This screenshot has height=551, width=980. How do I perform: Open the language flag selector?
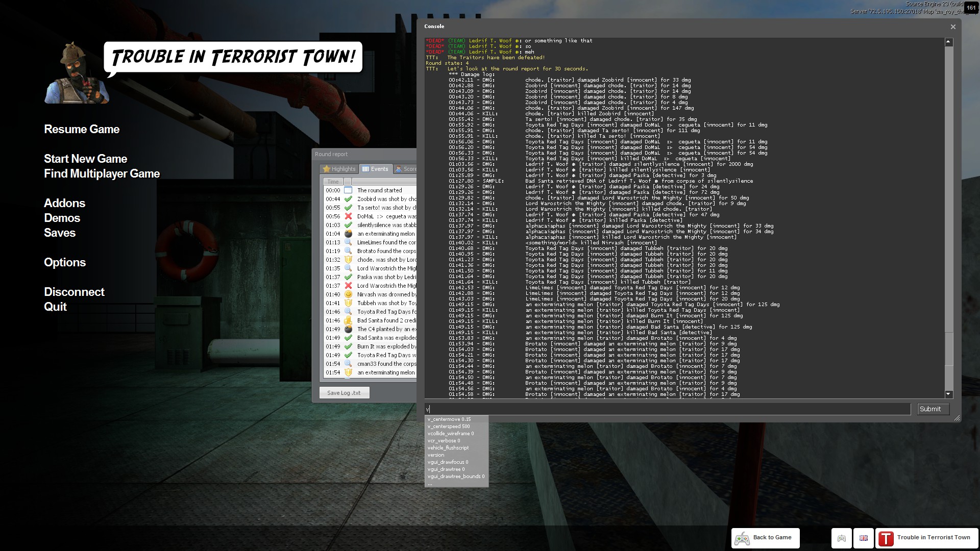pyautogui.click(x=864, y=538)
